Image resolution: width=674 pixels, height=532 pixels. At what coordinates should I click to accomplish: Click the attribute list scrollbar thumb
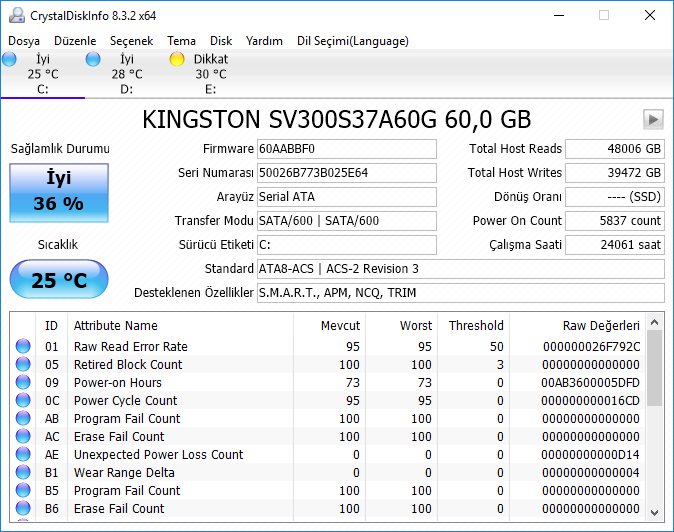(655, 368)
